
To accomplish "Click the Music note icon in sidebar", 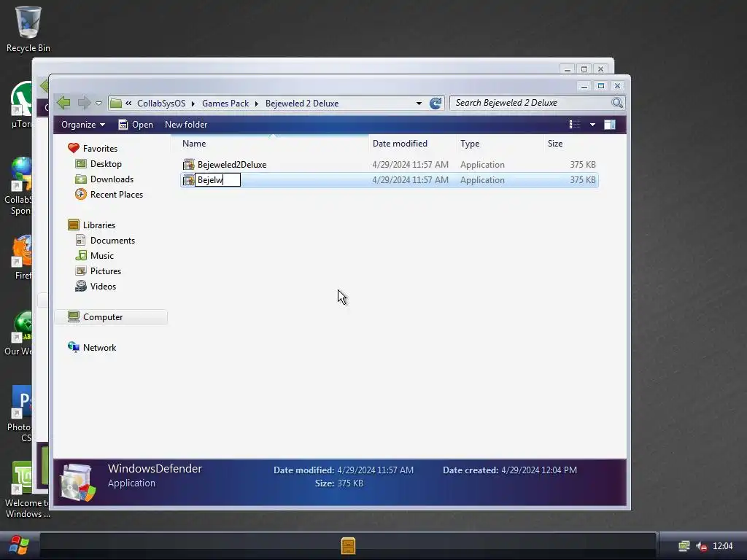I will 81,256.
